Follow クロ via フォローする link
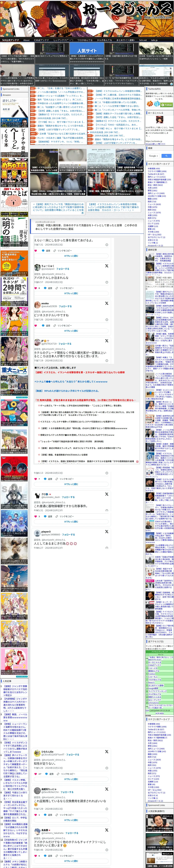Viewport: 174px width, 868px height. pyautogui.click(x=68, y=497)
